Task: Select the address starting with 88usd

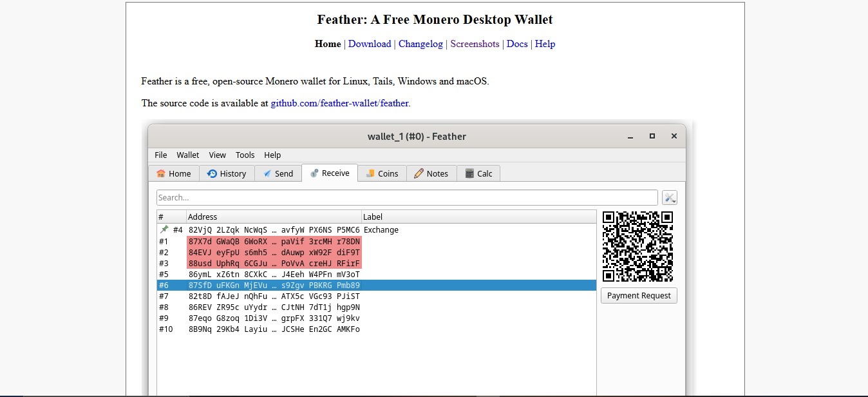Action: 274,263
